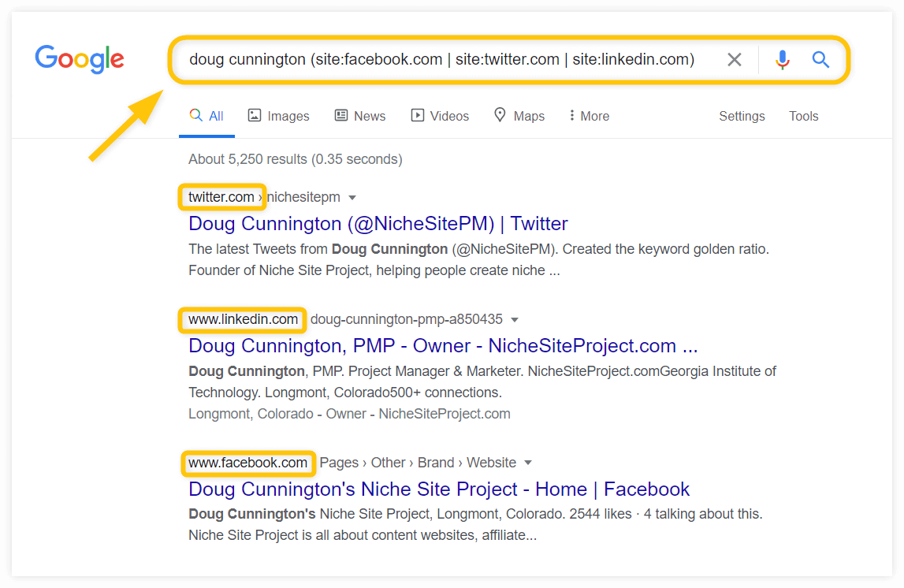Viewport: 904px width, 588px height.
Task: Click the www.linkedin.com result URL
Action: tap(243, 319)
